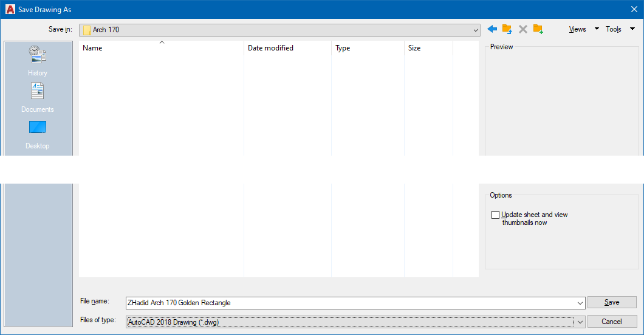Open the Tools menu
The width and height of the screenshot is (644, 335).
[x=613, y=29]
